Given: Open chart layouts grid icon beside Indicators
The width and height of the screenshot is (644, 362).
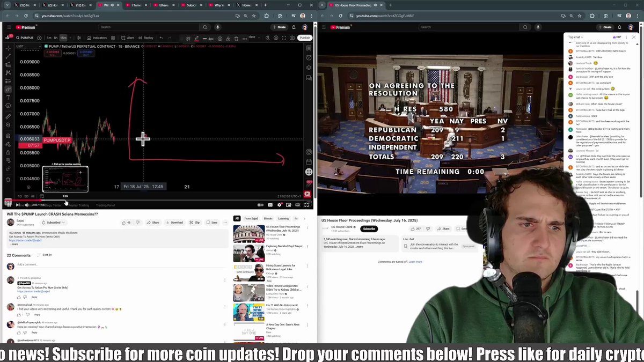Looking at the screenshot, I should pyautogui.click(x=113, y=38).
